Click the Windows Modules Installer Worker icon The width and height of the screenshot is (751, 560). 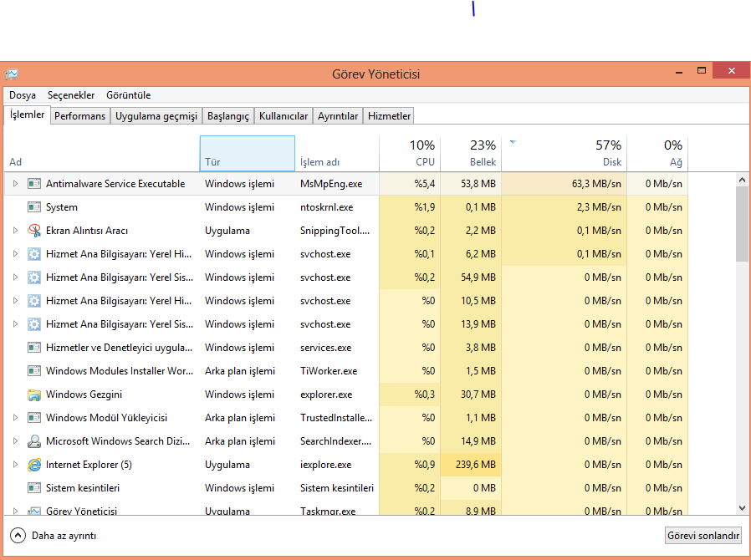(x=34, y=371)
